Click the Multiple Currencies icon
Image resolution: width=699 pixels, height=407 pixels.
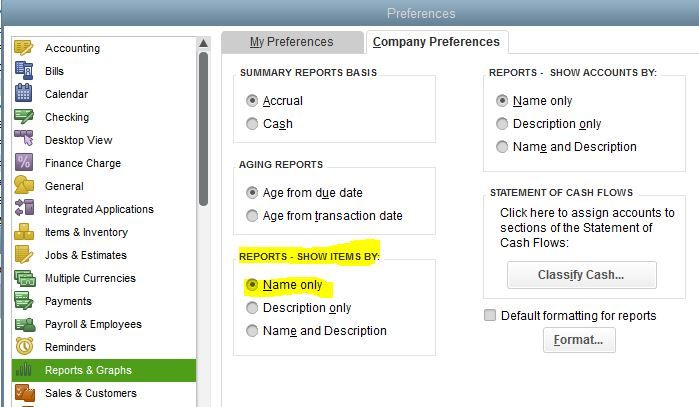click(x=24, y=278)
